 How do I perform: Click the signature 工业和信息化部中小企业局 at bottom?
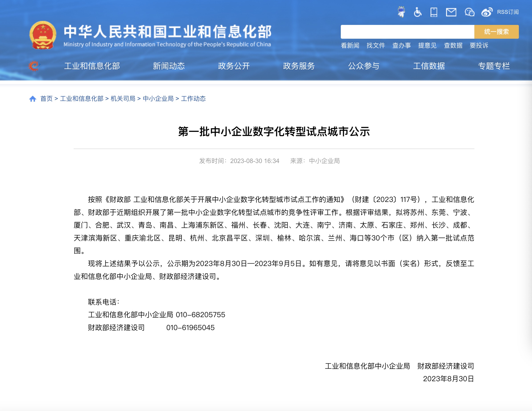tap(367, 366)
